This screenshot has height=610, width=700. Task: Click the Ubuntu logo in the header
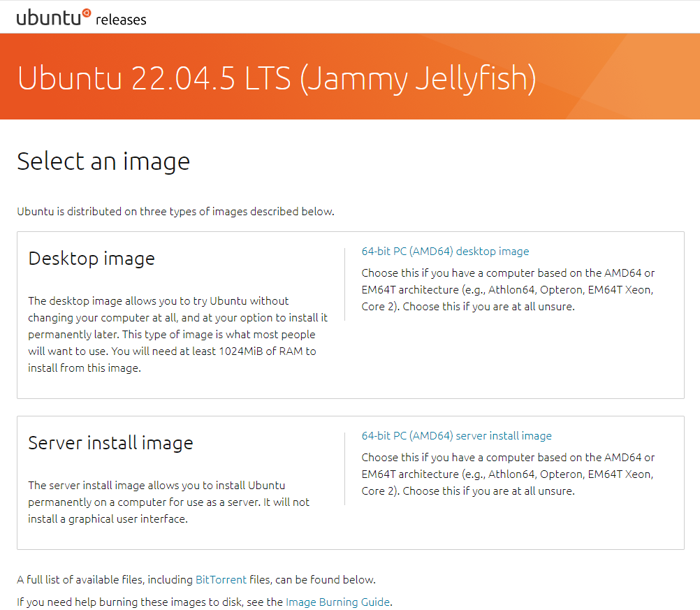click(54, 17)
